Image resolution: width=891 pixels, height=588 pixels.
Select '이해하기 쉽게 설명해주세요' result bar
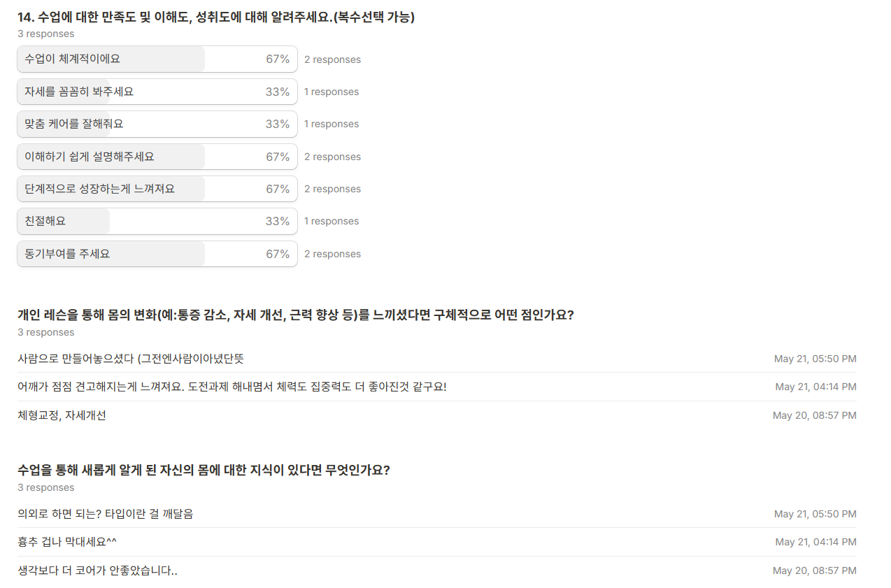[x=157, y=157]
